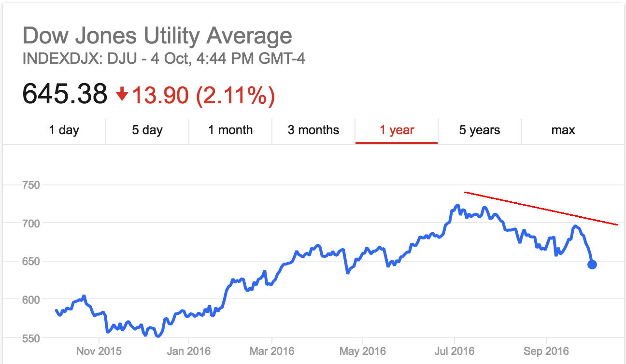Select the 1 day range tab

click(64, 130)
